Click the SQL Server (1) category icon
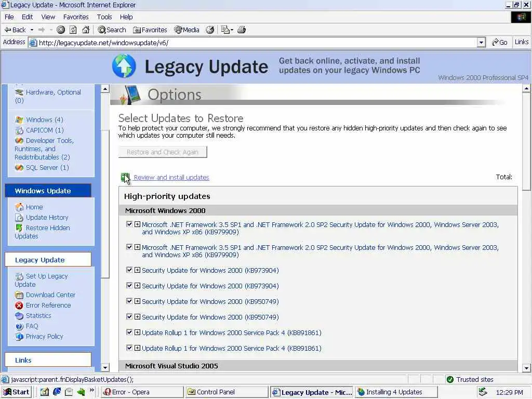The height and width of the screenshot is (399, 532). (x=19, y=168)
